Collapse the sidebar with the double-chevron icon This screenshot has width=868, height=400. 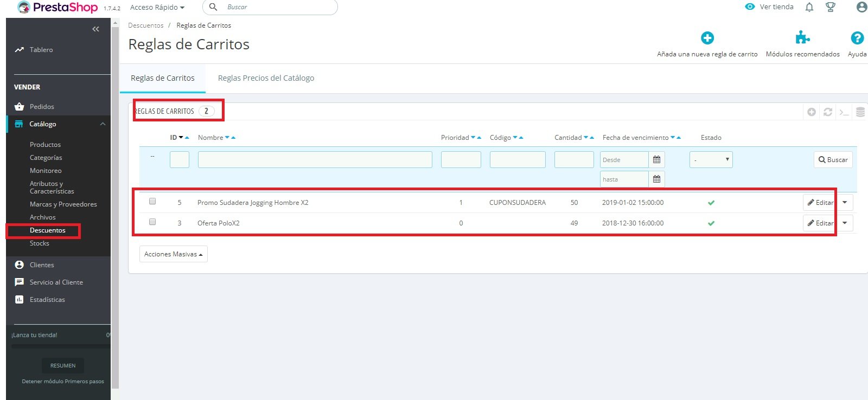(x=95, y=29)
